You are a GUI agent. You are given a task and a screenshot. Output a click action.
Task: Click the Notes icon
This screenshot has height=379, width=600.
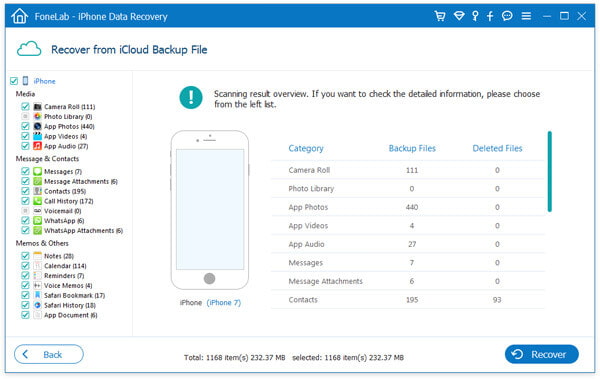37,256
